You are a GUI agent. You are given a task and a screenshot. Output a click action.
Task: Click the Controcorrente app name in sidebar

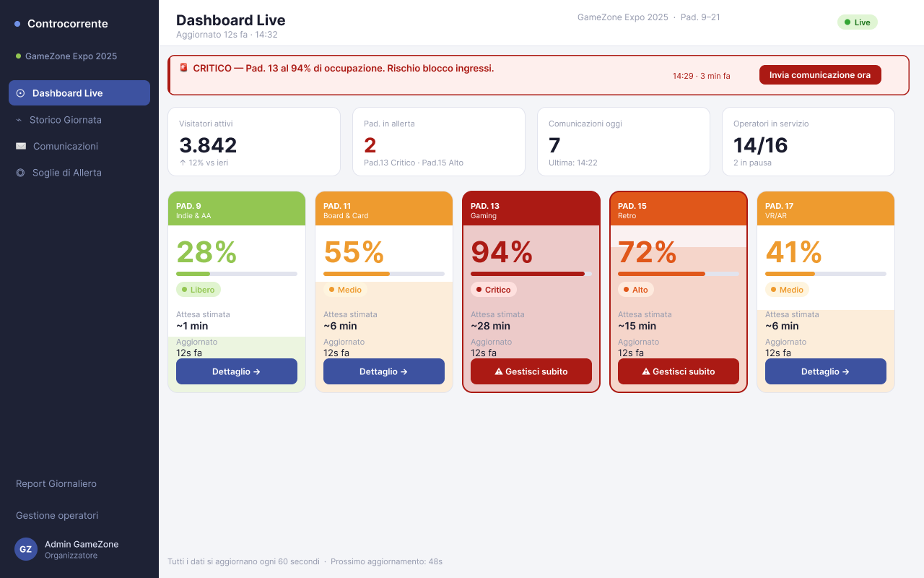click(x=68, y=24)
